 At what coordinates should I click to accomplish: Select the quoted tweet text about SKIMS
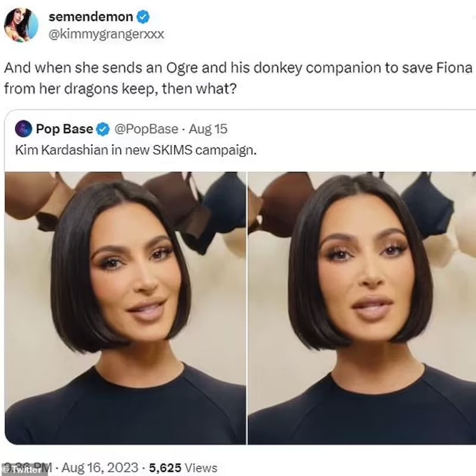coord(136,150)
